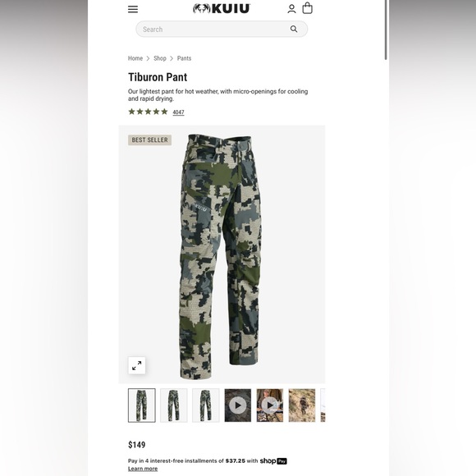476x476 pixels.
Task: Go to Home breadcrumb
Action: (x=135, y=58)
